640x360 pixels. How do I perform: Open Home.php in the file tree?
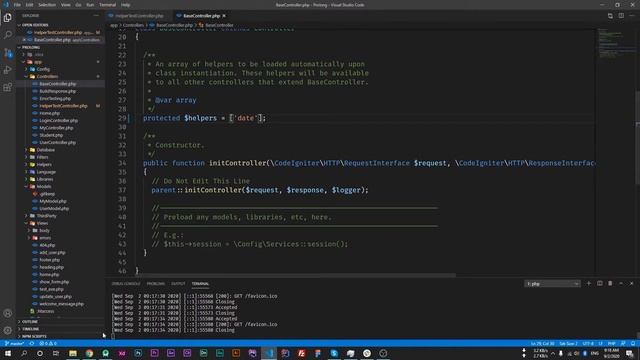pos(49,113)
